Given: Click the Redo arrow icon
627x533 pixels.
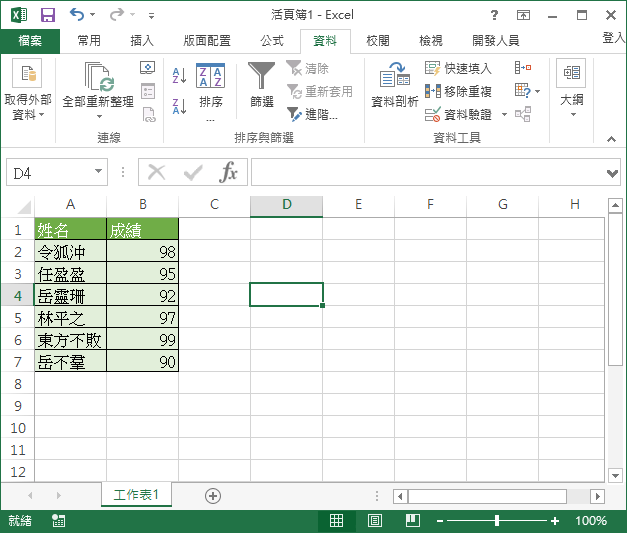Looking at the screenshot, I should click(x=117, y=15).
